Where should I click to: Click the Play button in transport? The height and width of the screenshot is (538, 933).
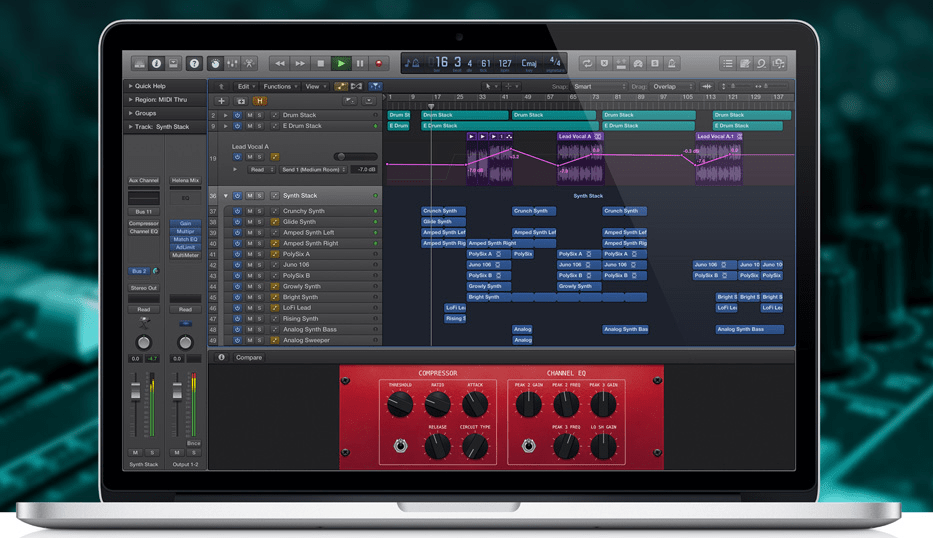click(340, 63)
